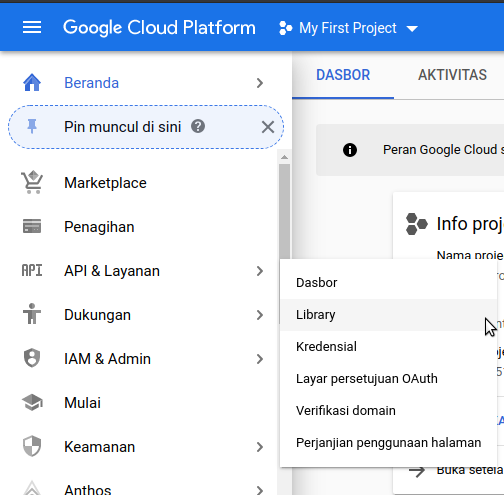Click the Info project card hexagon icon

417,224
